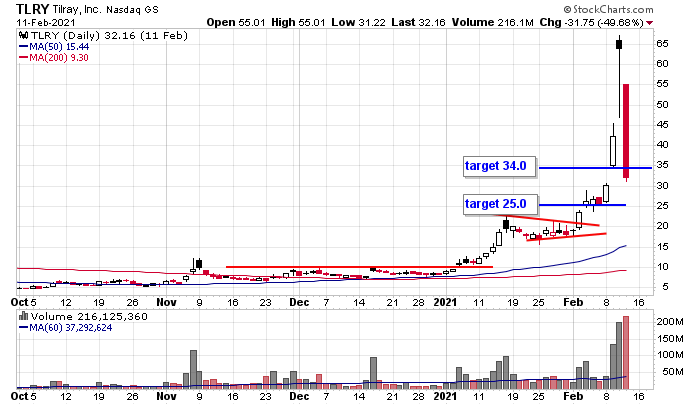Click the target 34.0 annotation box

click(499, 167)
